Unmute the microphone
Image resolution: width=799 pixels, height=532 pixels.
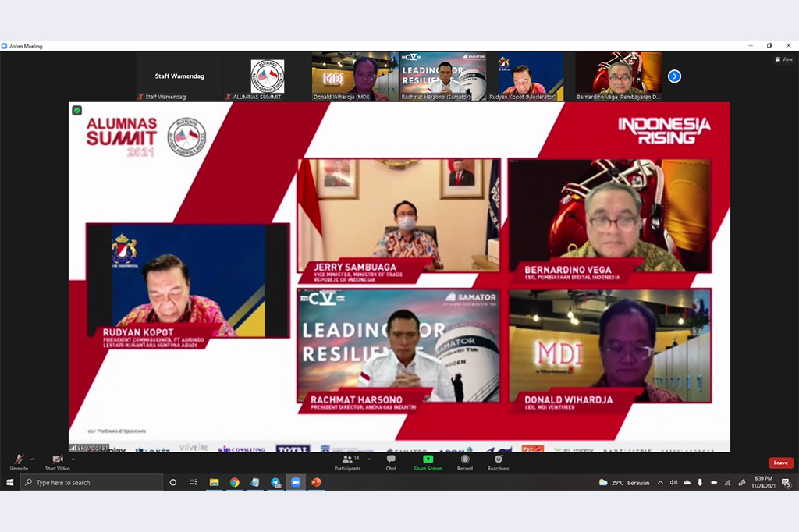[x=18, y=460]
